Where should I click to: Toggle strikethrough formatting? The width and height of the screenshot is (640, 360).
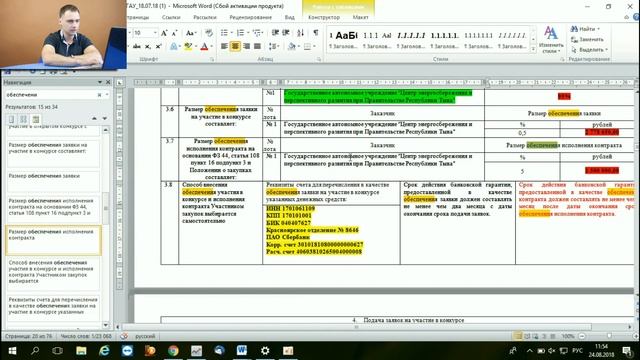(x=137, y=47)
